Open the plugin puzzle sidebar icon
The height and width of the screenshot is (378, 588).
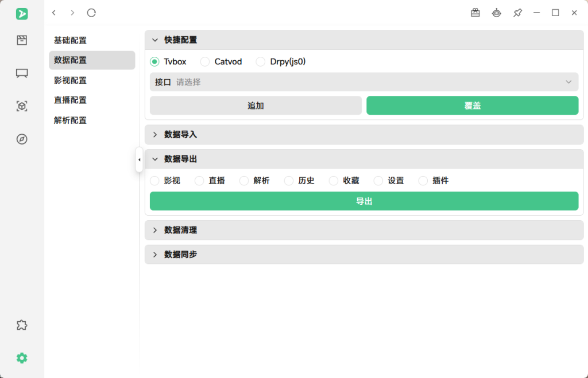(x=22, y=325)
